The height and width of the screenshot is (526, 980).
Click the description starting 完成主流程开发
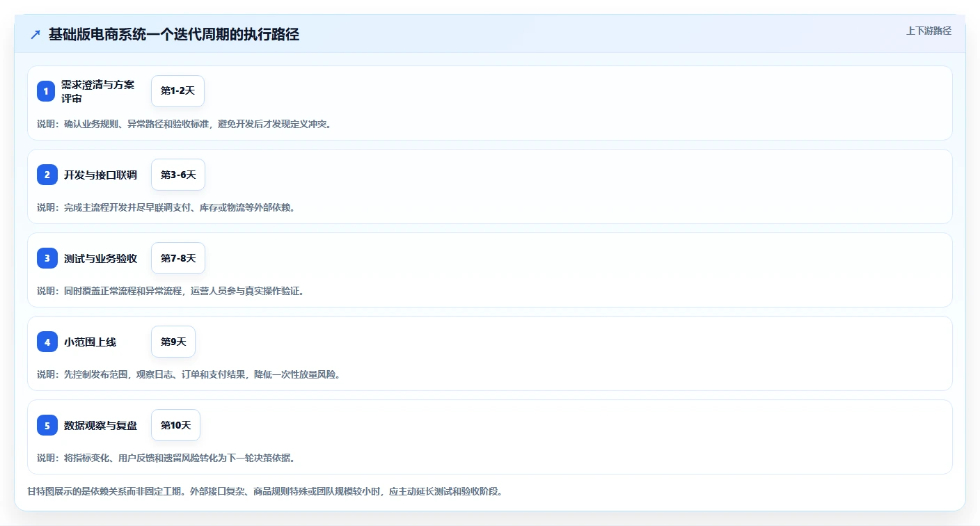pyautogui.click(x=166, y=207)
